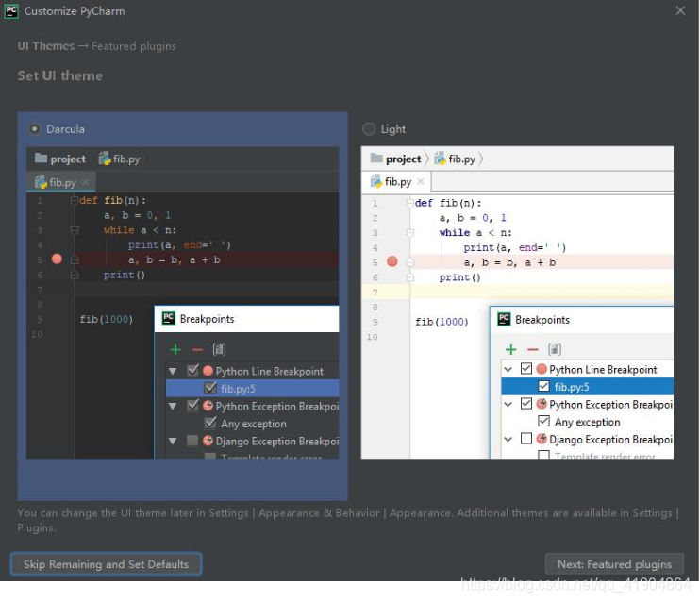The width and height of the screenshot is (700, 602).
Task: Click 'Set UI theme' heading
Action: click(x=60, y=75)
